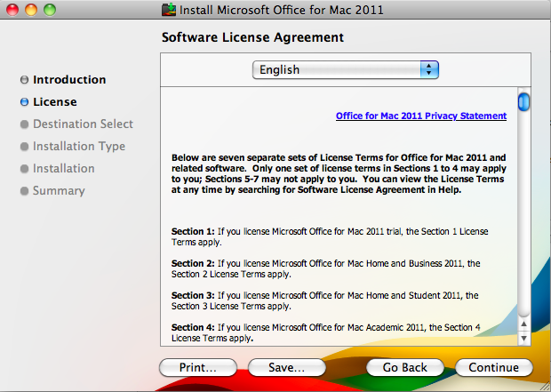Click the gray bullet beside Installation Type
The width and height of the screenshot is (551, 392).
point(24,147)
